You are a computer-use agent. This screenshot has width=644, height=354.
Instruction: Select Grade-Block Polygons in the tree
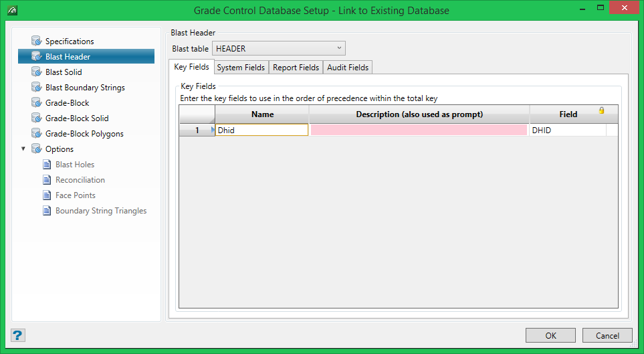point(85,134)
